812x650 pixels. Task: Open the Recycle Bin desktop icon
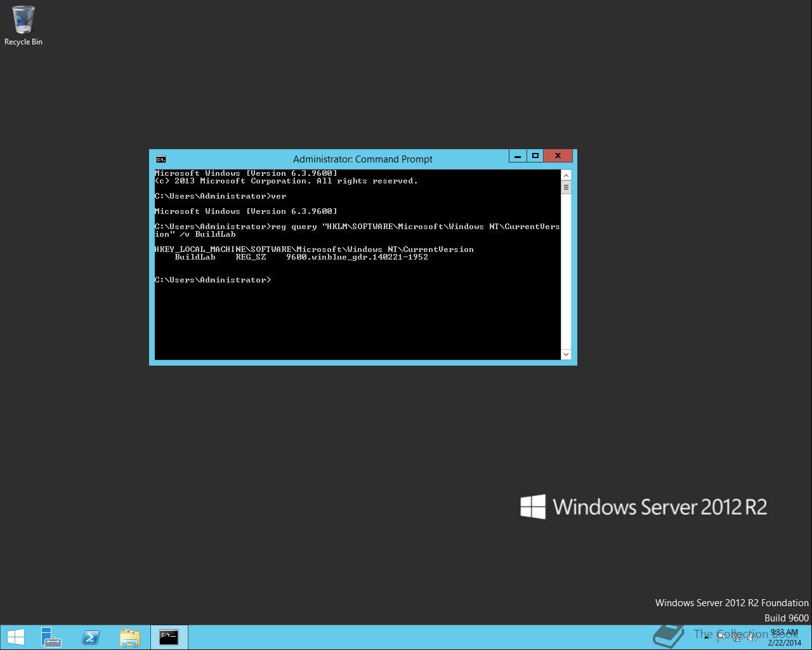(23, 25)
